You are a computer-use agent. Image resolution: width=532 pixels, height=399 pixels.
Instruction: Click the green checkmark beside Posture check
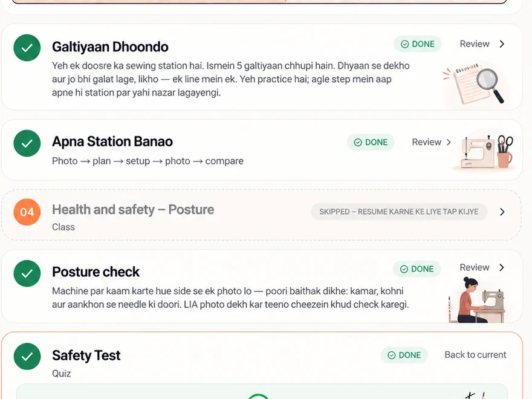pyautogui.click(x=27, y=273)
